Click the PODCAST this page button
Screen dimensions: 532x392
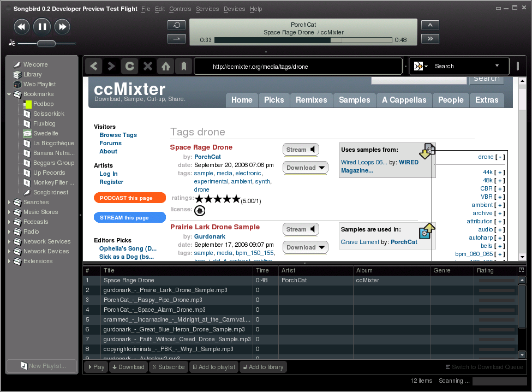point(129,198)
